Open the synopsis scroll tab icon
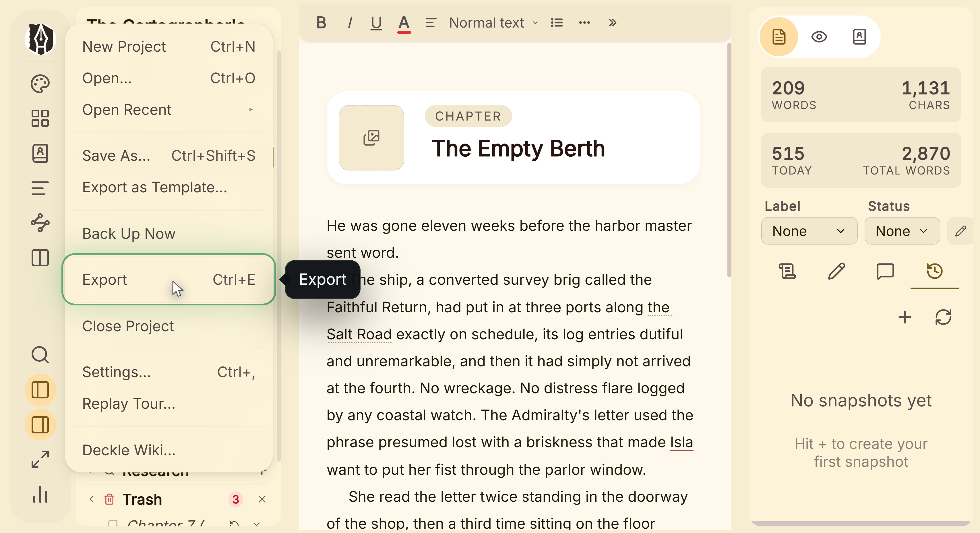The image size is (980, 533). tap(787, 271)
